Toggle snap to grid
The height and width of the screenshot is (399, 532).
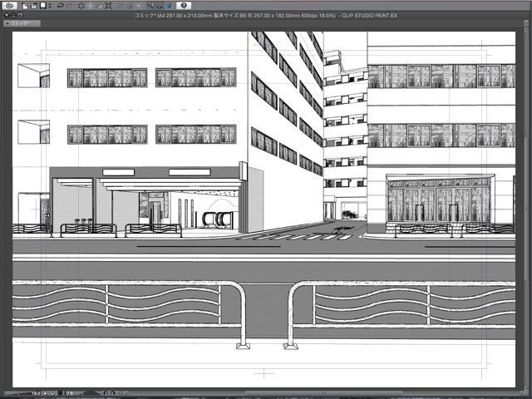tap(169, 6)
